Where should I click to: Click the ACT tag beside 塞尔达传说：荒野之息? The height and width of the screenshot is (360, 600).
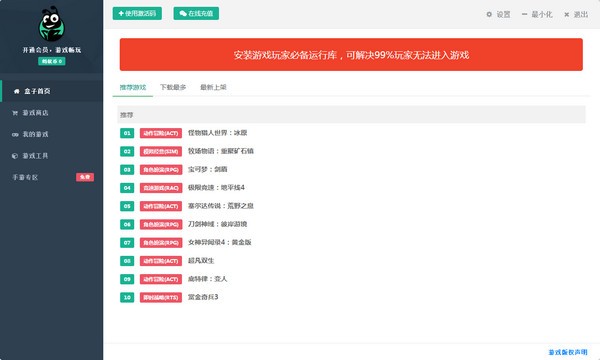[161, 206]
